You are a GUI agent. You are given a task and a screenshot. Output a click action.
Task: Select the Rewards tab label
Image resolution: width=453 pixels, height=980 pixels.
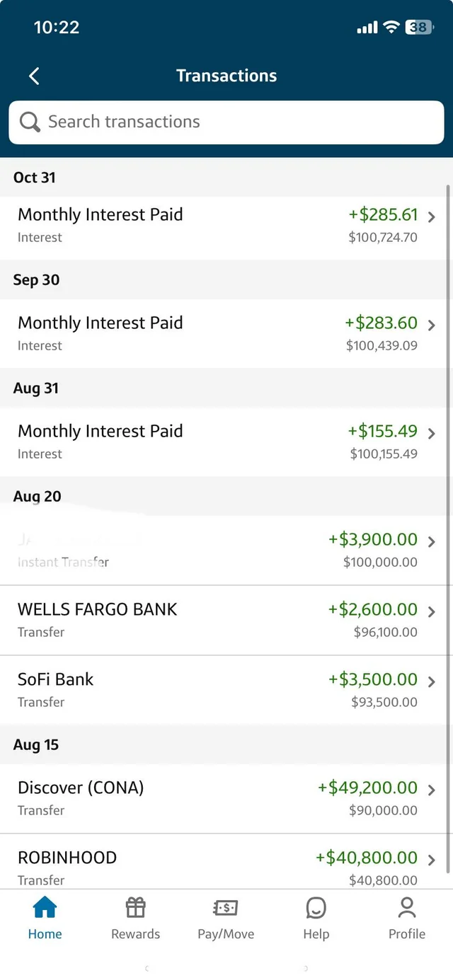135,934
